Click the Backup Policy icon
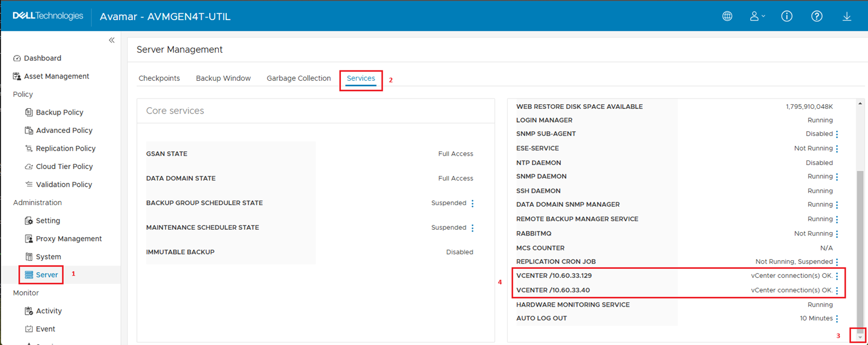 [29, 112]
